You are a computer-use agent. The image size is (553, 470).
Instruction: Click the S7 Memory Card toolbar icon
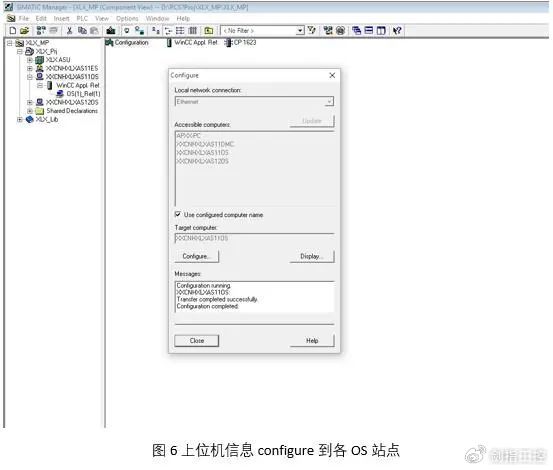pyautogui.click(x=53, y=31)
